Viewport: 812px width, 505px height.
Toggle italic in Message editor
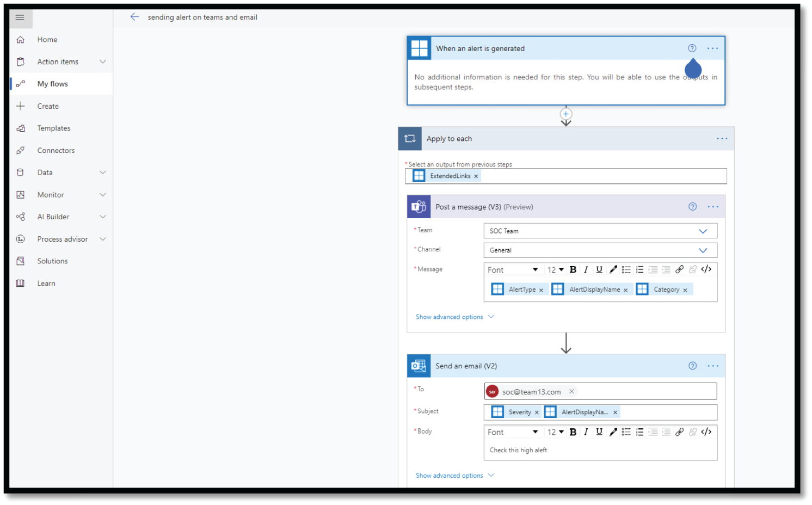[x=586, y=270]
